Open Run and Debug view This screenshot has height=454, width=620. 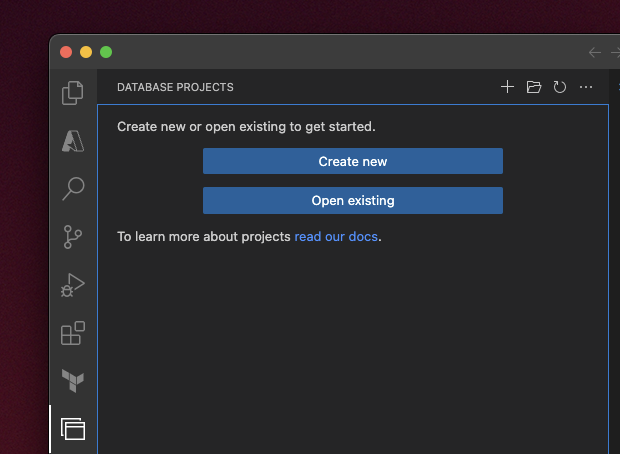(73, 285)
